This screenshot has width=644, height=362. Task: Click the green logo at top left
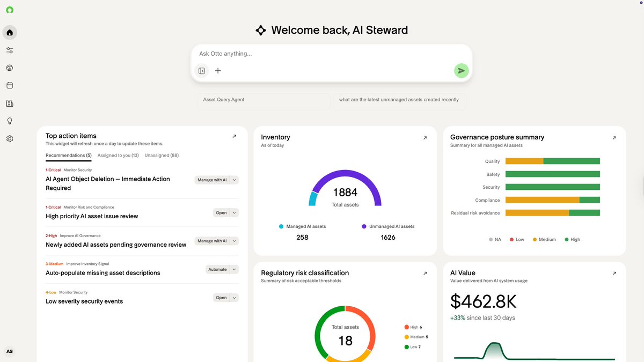[10, 10]
